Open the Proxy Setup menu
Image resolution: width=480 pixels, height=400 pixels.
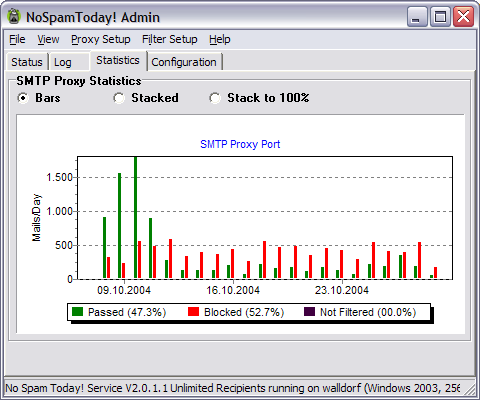[101, 39]
